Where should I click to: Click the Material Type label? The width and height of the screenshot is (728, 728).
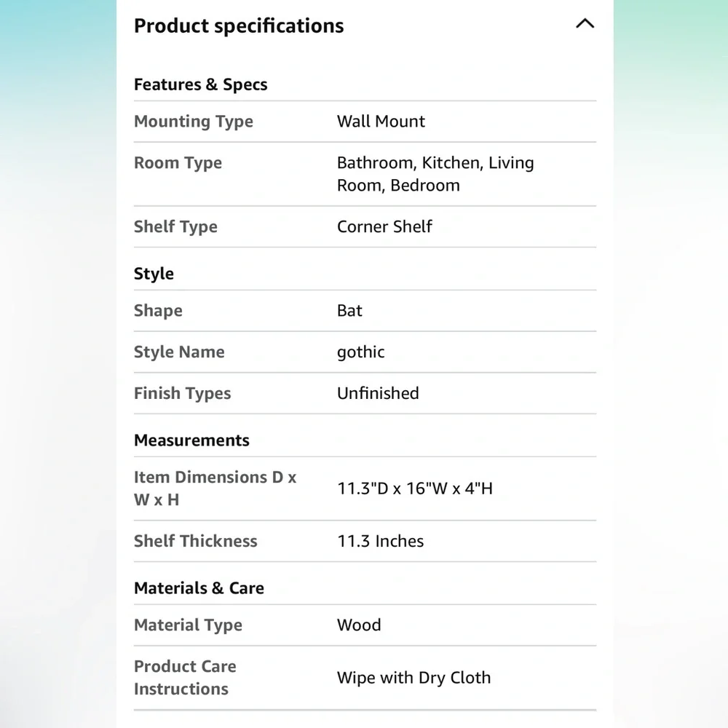188,625
